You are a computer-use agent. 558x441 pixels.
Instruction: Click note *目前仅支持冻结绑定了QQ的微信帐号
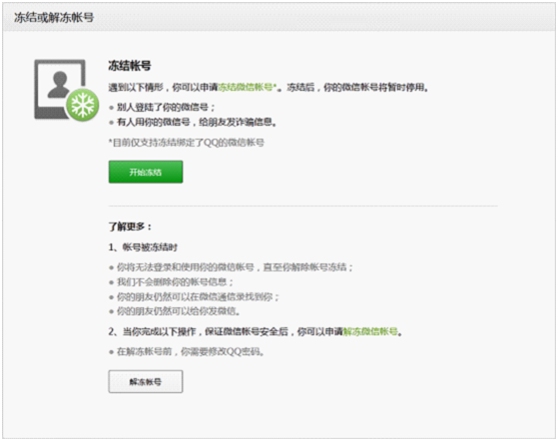pyautogui.click(x=186, y=143)
